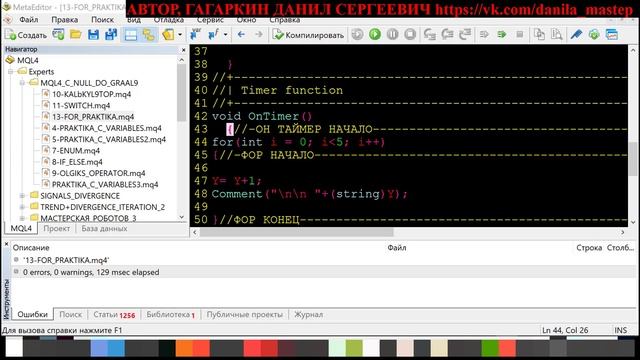The width and height of the screenshot is (640, 360).
Task: Save the file with the floppy disk icon
Action: tap(93, 35)
